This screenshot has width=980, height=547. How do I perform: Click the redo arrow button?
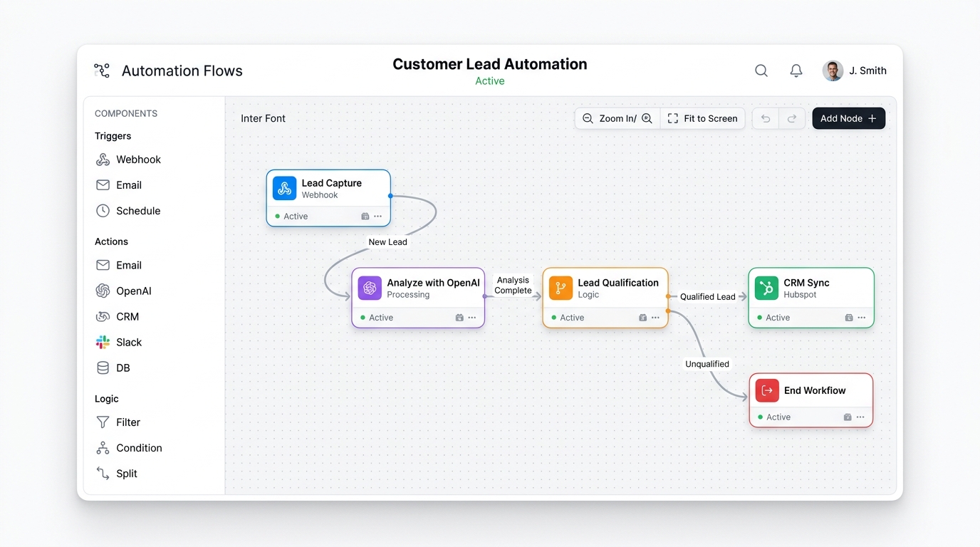click(792, 118)
